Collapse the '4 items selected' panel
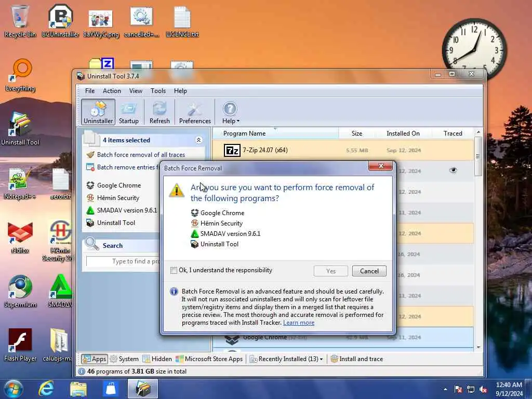Screen dimensions: 532x399 (199, 140)
